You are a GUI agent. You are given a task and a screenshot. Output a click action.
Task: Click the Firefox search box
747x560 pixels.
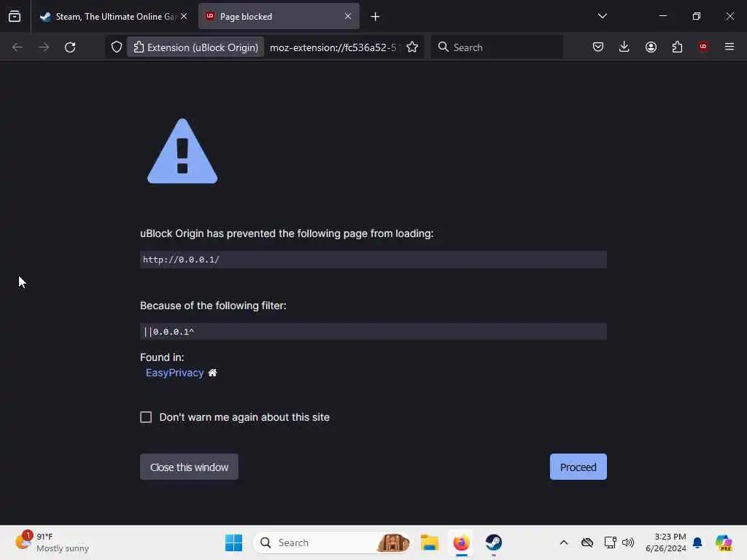[497, 47]
